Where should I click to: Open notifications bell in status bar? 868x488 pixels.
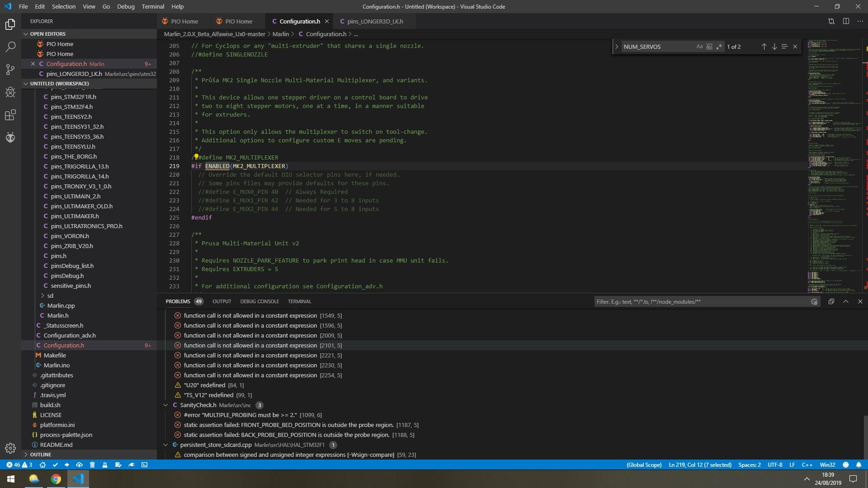[859, 465]
